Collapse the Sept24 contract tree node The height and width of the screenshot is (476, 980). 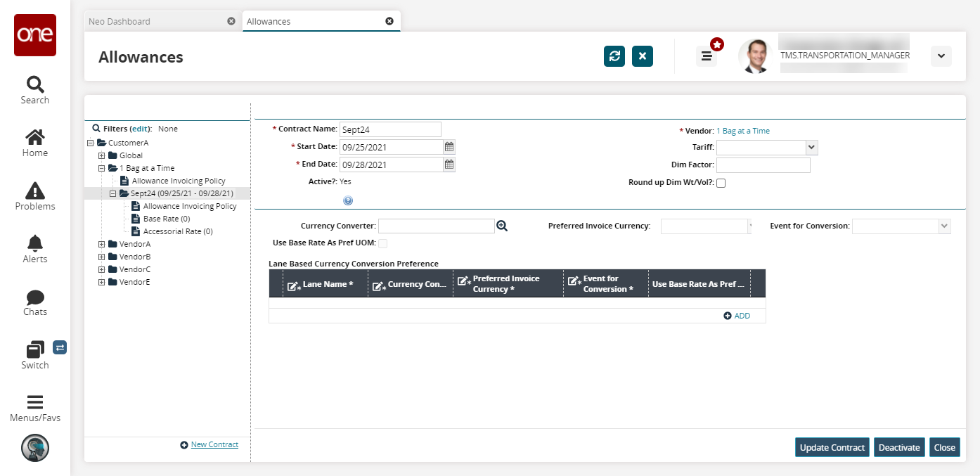pos(112,193)
